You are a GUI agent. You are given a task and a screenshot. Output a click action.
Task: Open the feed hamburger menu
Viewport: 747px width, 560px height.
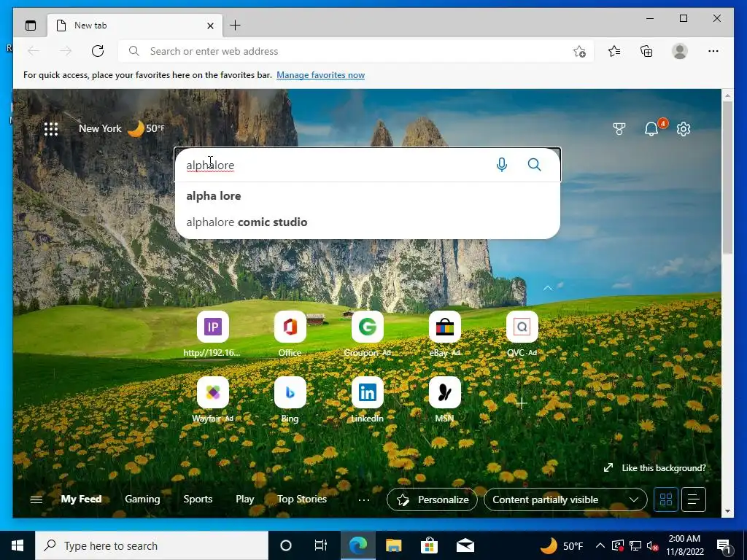tap(36, 499)
